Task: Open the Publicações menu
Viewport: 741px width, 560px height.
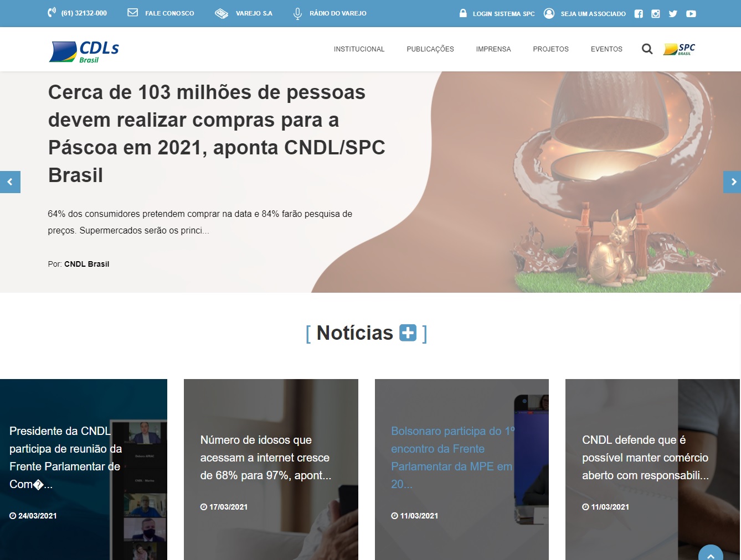Action: point(430,49)
